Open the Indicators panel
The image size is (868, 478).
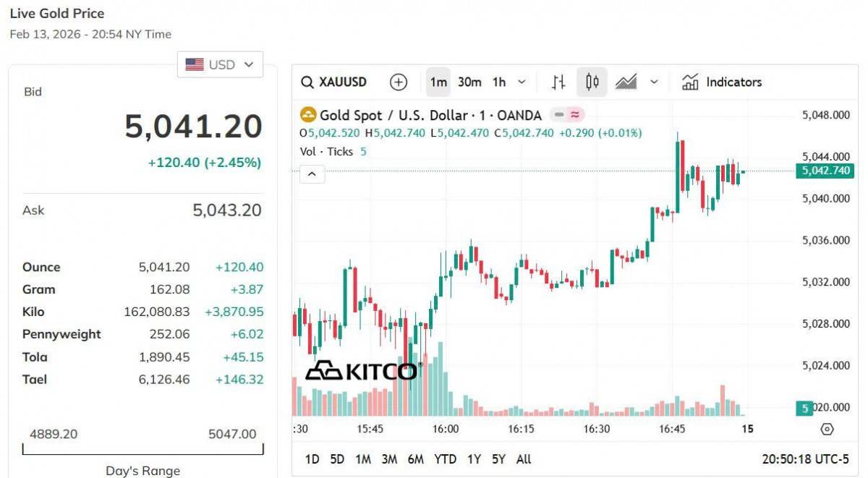(722, 82)
